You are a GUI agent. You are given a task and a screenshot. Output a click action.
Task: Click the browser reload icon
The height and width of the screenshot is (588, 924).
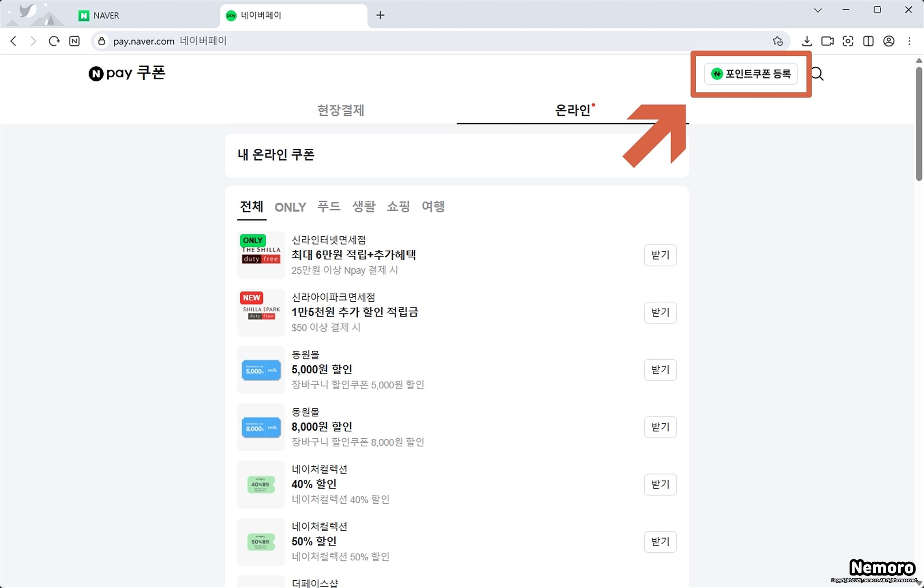point(54,41)
